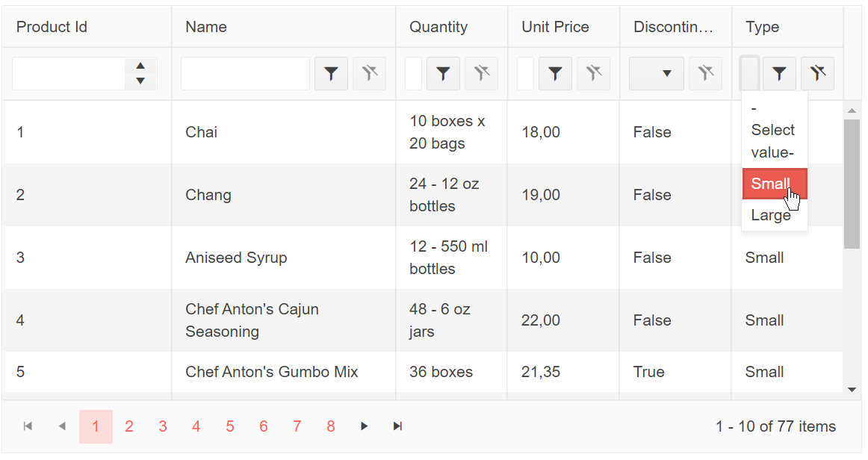
Task: Pick the -Select value- dropdown option
Action: point(772,131)
